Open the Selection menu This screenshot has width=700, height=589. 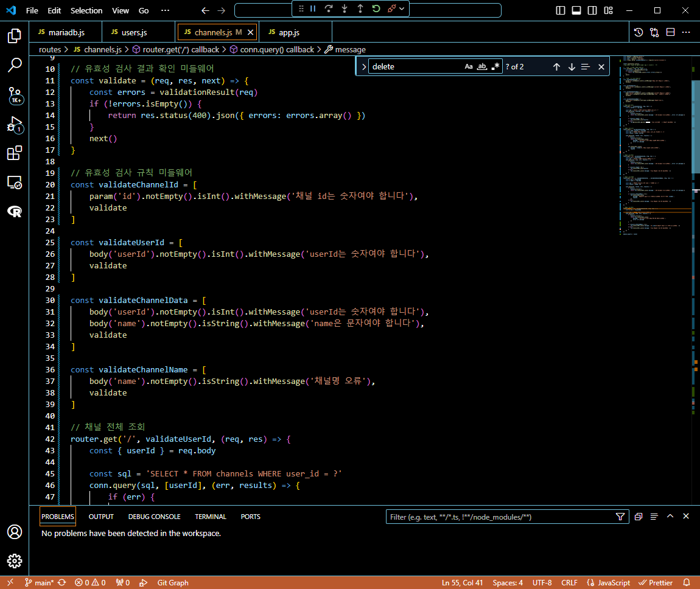86,10
